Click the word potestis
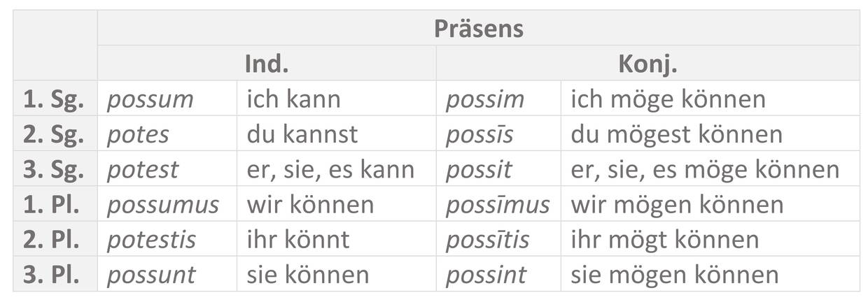 [x=151, y=239]
